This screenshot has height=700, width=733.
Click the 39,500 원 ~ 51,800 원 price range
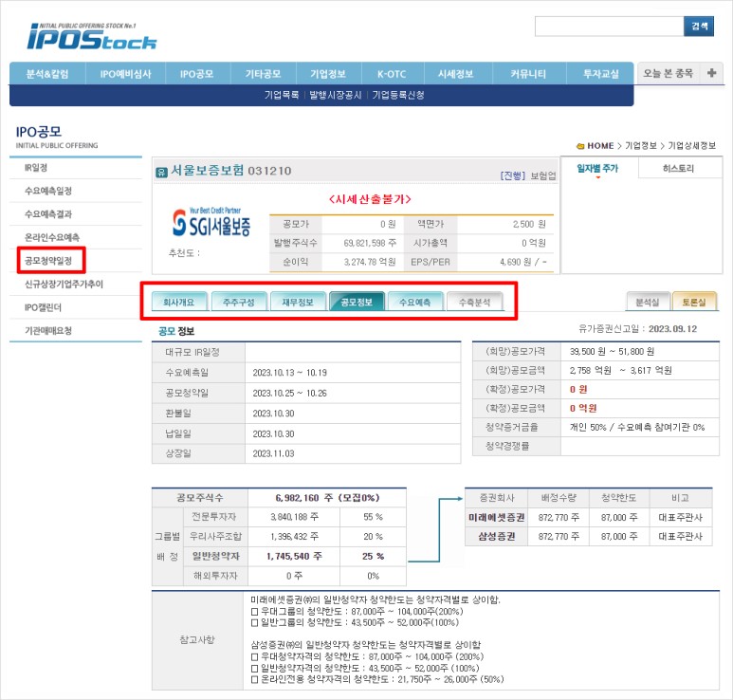click(x=612, y=352)
